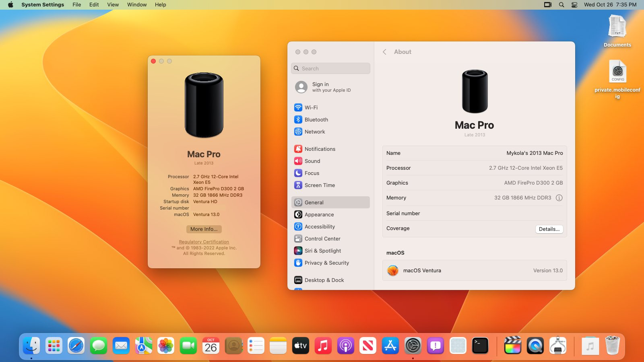Open System Information from the Dock

[558, 346]
